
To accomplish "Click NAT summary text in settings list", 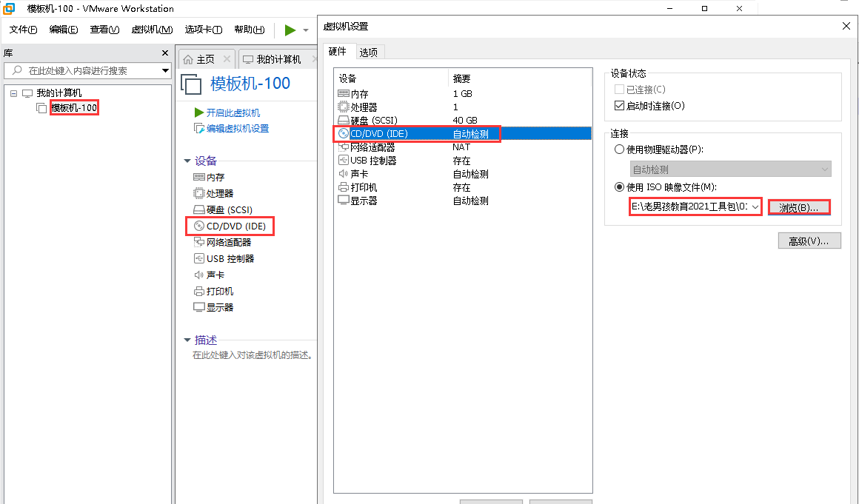I will click(461, 147).
